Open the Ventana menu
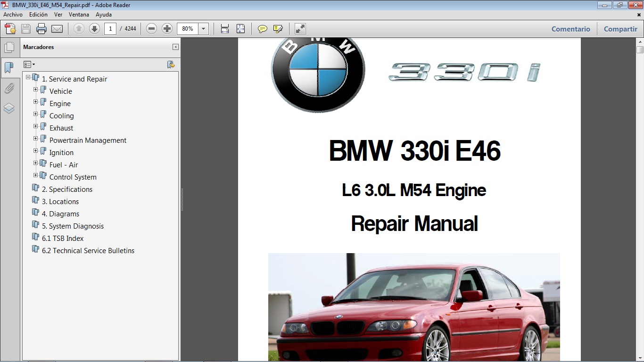The width and height of the screenshot is (644, 362). 79,15
